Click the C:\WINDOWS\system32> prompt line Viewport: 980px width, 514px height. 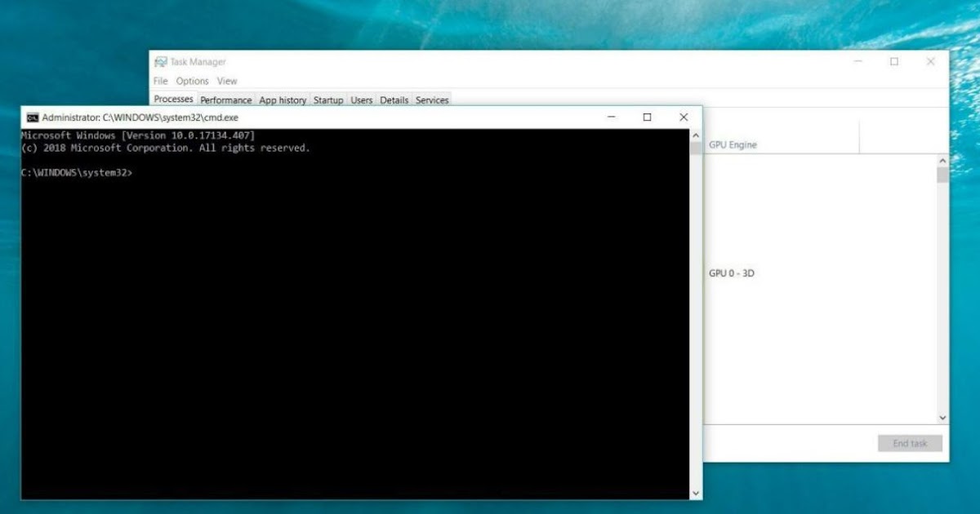tap(77, 173)
